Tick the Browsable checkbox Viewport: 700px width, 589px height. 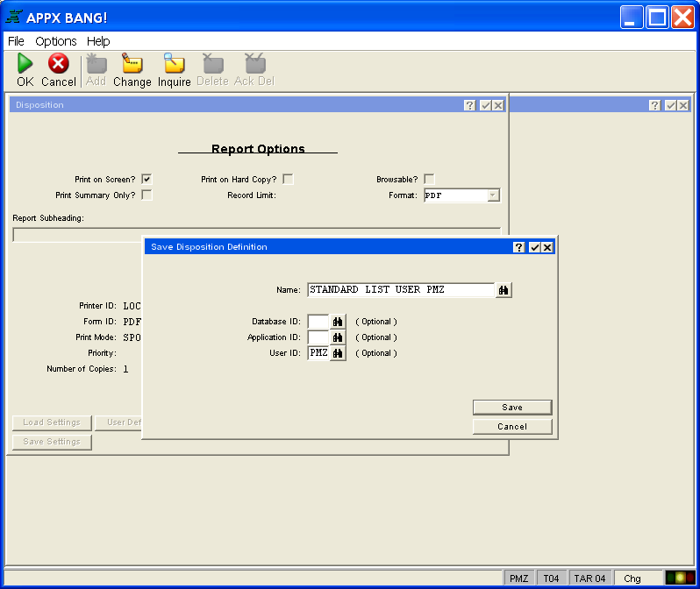click(x=429, y=179)
